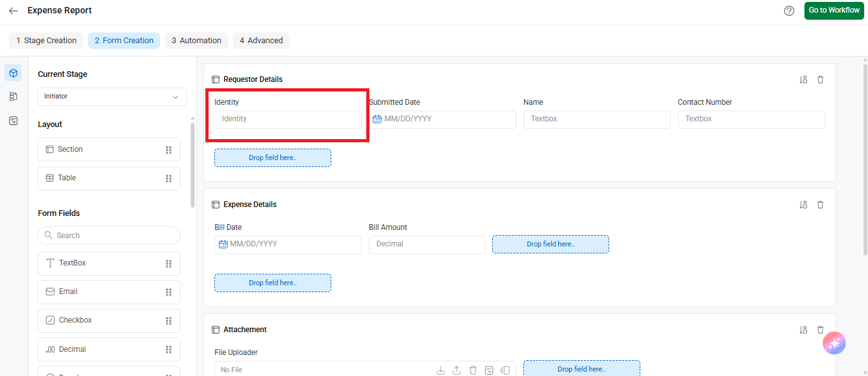
Task: Click the section icon beside Expense Details title
Action: (216, 205)
